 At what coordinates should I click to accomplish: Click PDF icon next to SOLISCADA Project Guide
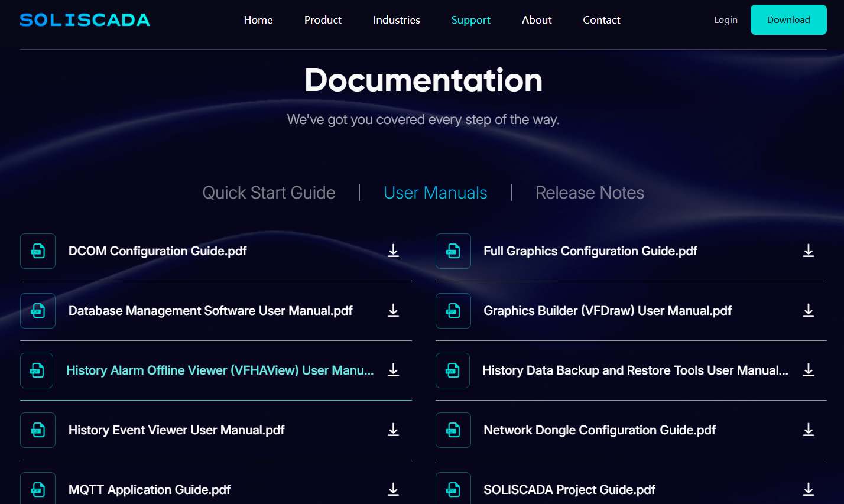click(453, 489)
